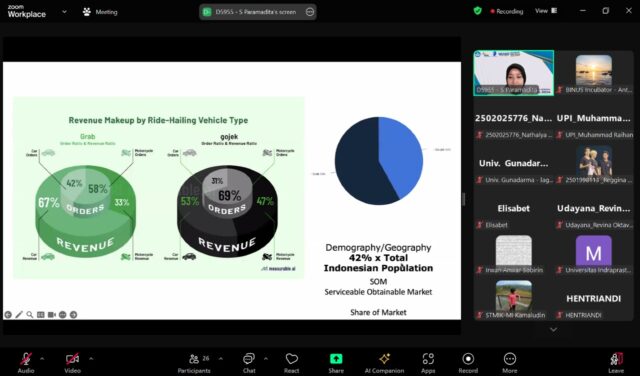The width and height of the screenshot is (640, 376).
Task: Click the pie chart on the slide
Action: pyautogui.click(x=379, y=161)
